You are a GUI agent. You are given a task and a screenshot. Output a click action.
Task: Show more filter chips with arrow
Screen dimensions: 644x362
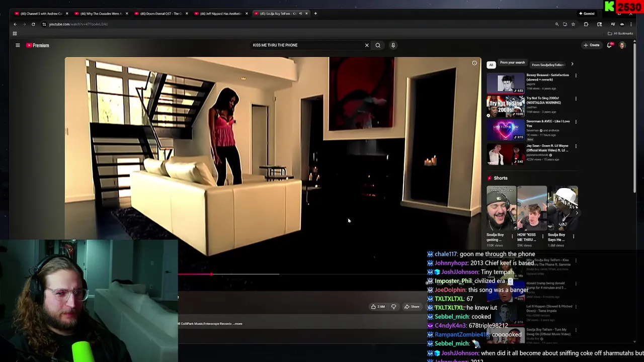pyautogui.click(x=572, y=64)
